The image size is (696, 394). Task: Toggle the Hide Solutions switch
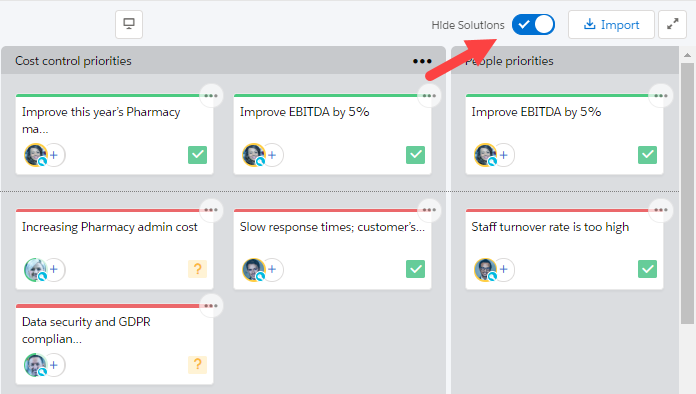point(533,24)
